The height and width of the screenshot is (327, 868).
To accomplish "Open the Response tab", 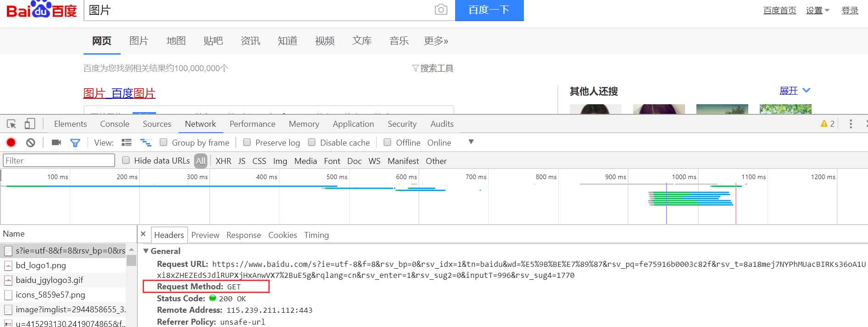I will [244, 235].
